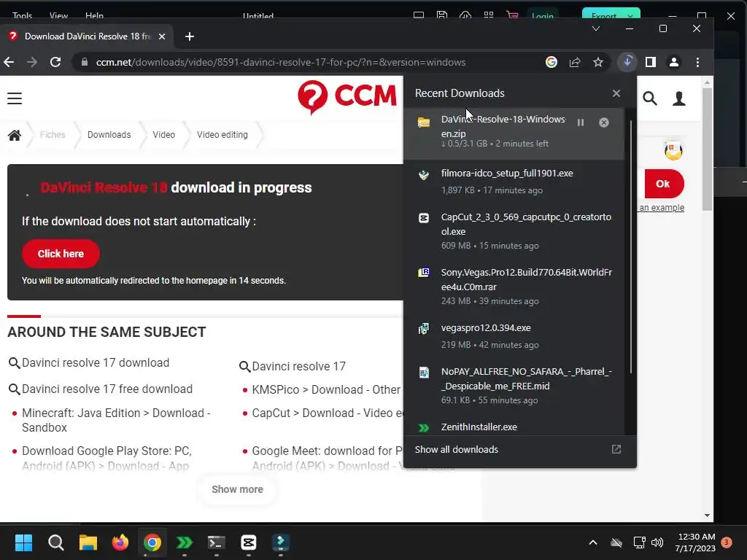Reload the current page
The height and width of the screenshot is (560, 747).
55,62
